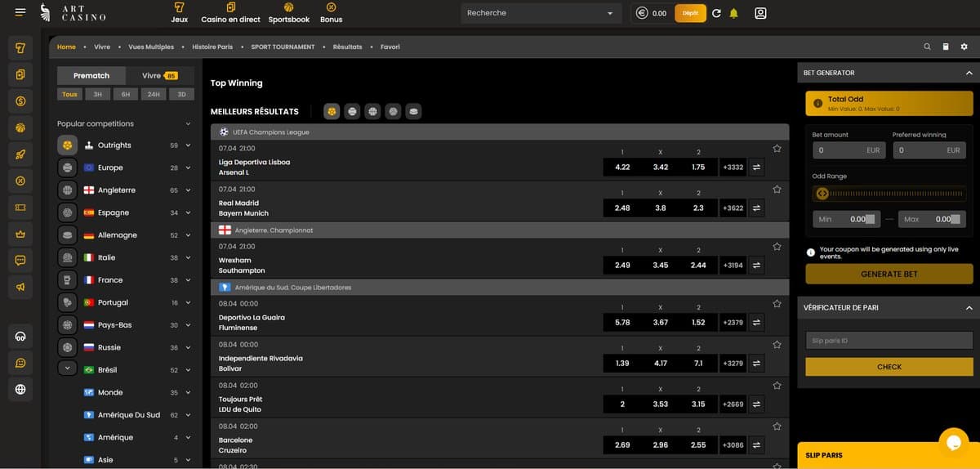Open sportsbook settings gear
The image size is (980, 469).
click(964, 47)
